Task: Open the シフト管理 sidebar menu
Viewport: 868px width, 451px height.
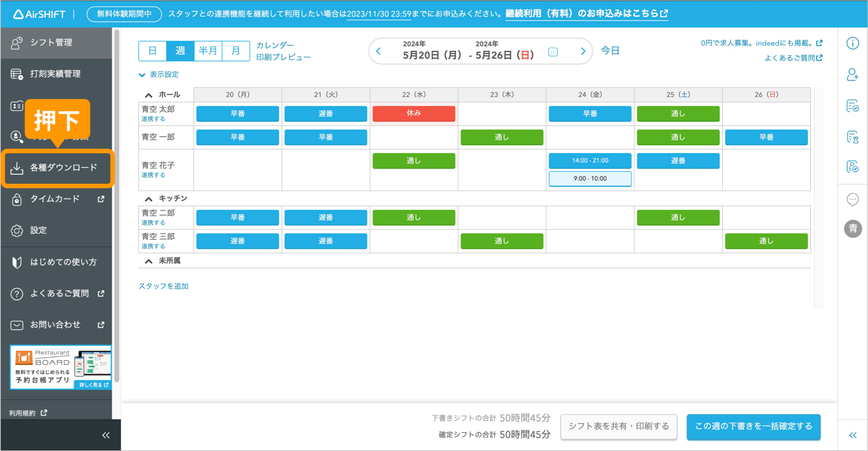Action: [56, 43]
